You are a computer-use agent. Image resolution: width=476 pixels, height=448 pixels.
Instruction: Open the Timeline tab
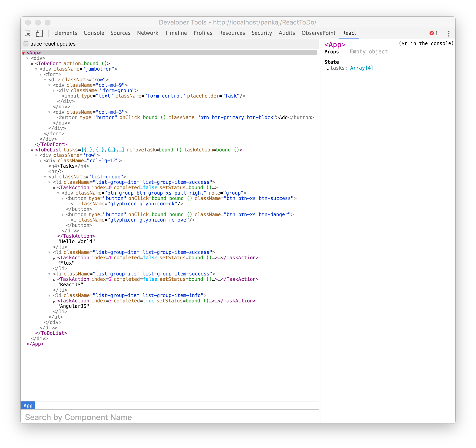coord(176,33)
